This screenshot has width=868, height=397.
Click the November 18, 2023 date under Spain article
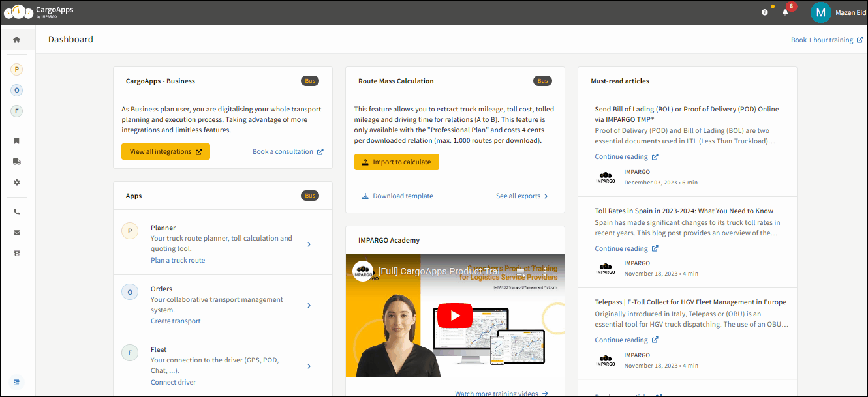651,274
